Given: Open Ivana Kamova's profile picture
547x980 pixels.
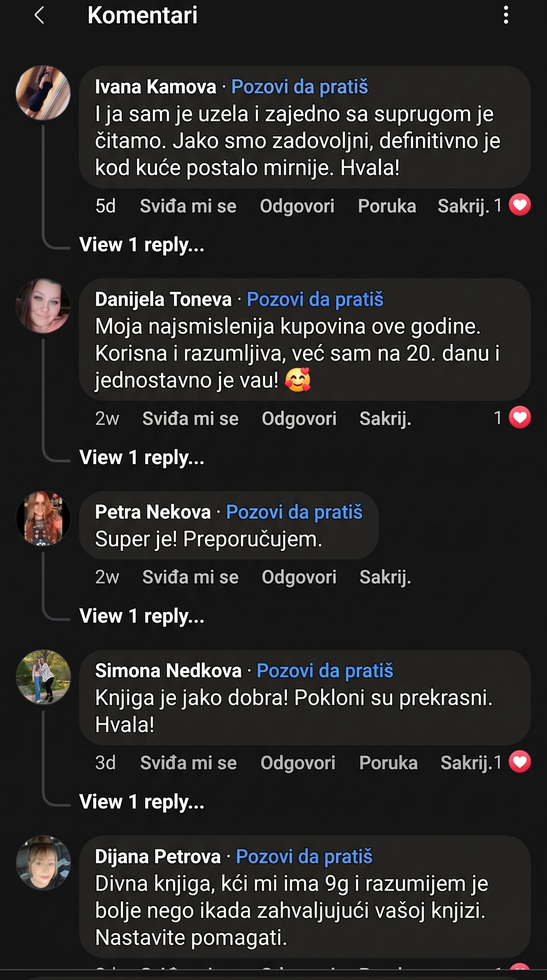Looking at the screenshot, I should point(43,93).
